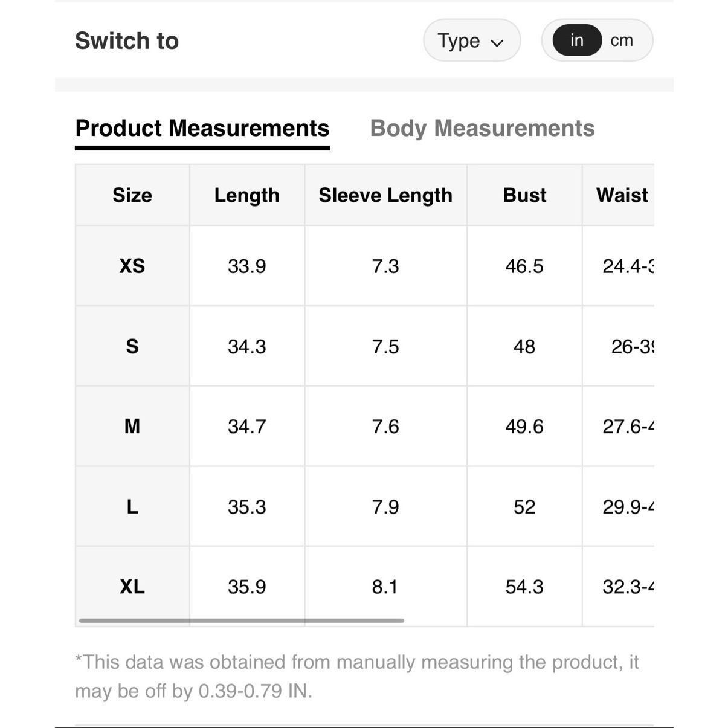Click the XS length value 33.9
728x728 pixels.
click(x=247, y=266)
